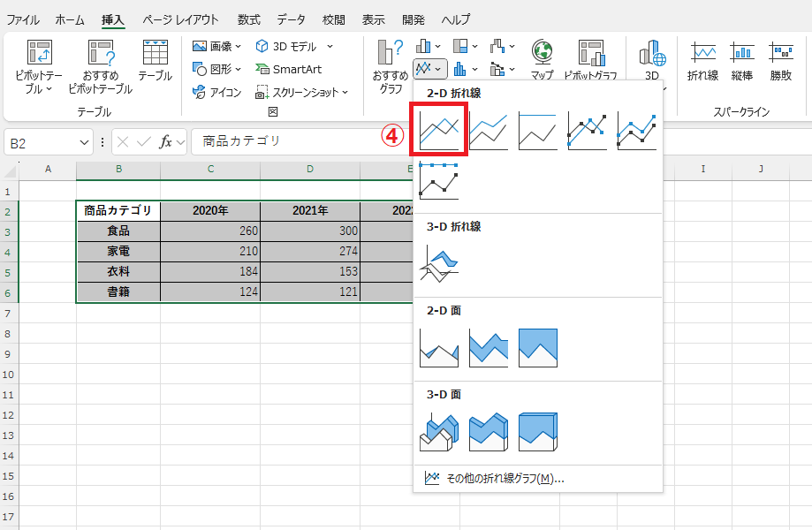Insert a 勝敗 sparkline
Viewport: 812px width, 530px height.
click(x=780, y=61)
